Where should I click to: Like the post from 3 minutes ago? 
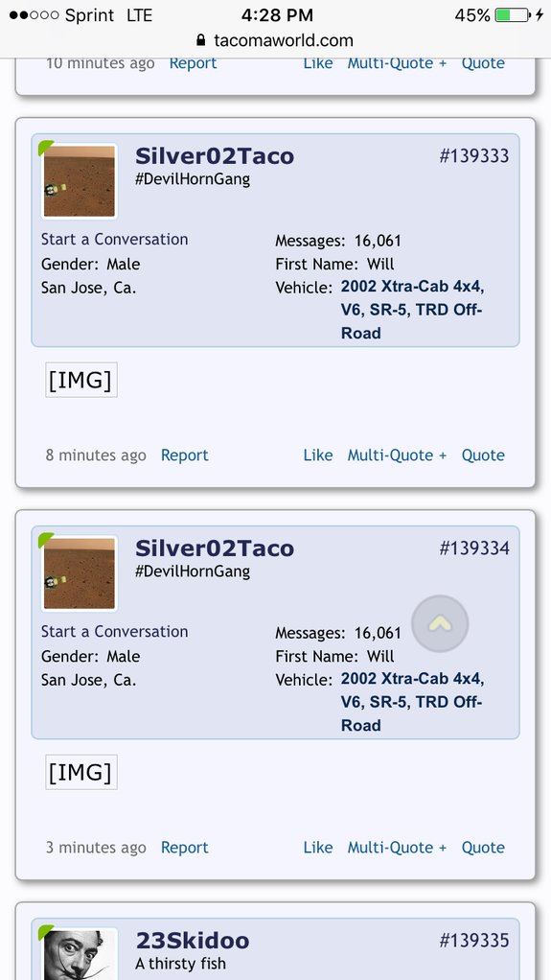[318, 848]
